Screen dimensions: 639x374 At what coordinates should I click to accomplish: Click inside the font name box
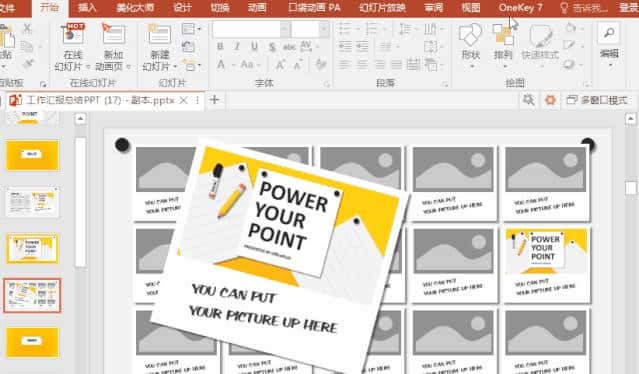pyautogui.click(x=246, y=29)
